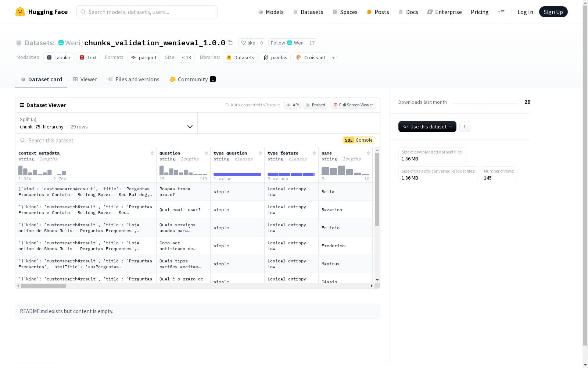Click the Datasets: breadcrumb link
Image resolution: width=588 pixels, height=368 pixels.
coord(40,43)
